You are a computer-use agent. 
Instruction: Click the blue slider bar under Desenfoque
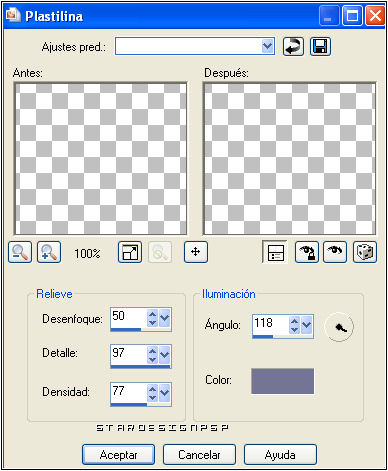coord(126,330)
